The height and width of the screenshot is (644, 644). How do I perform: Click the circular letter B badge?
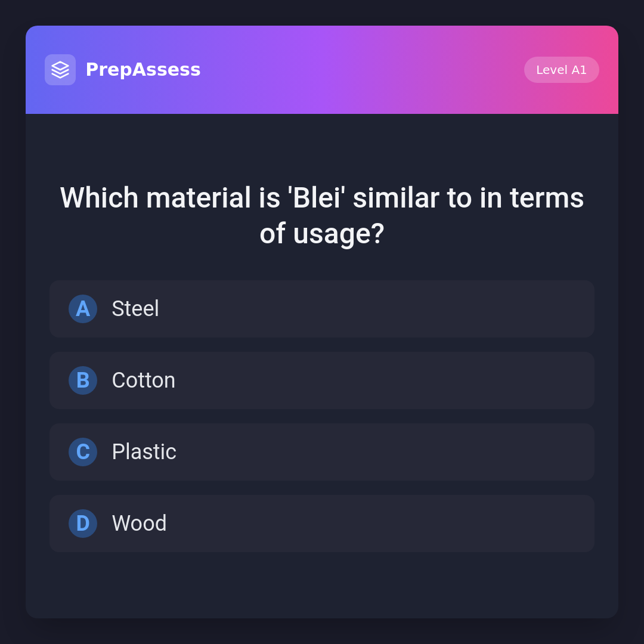83,380
